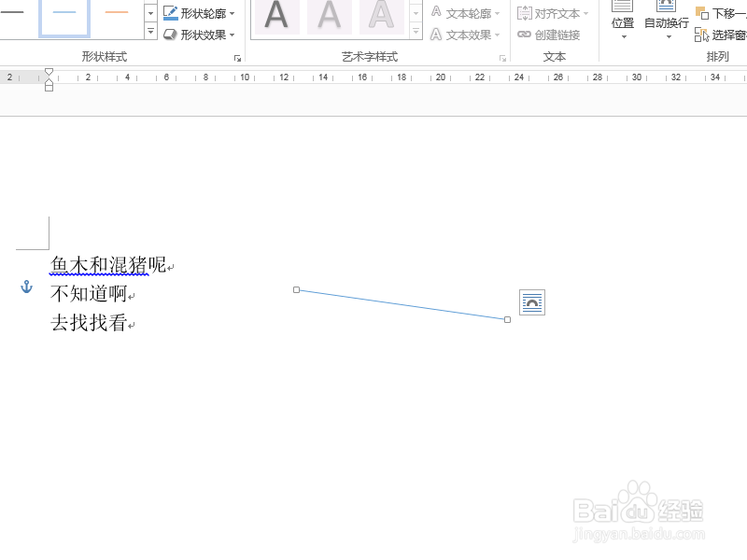Open the Shape Effects (形状效果) menu
Viewport: 747px width, 560px height.
pyautogui.click(x=196, y=34)
